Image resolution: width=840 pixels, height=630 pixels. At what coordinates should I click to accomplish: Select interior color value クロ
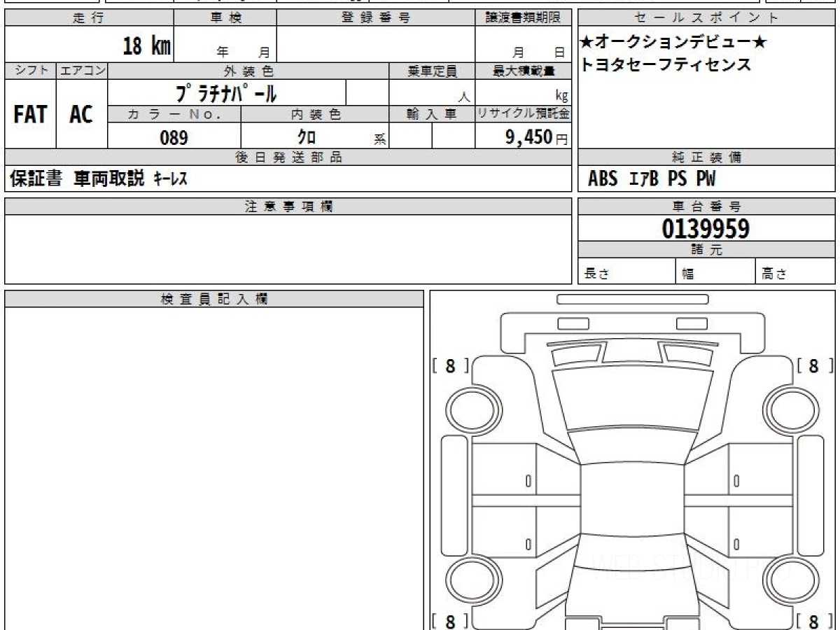(x=307, y=136)
